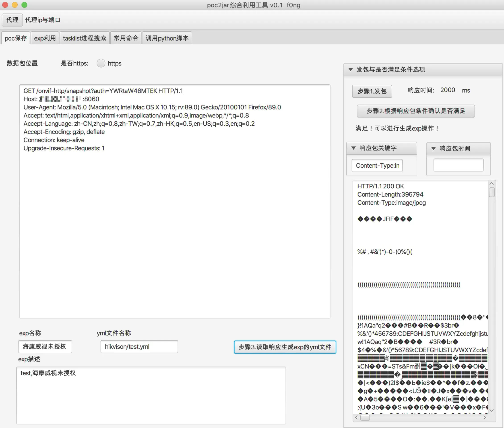The image size is (504, 428).
Task: Click the exp名称 text field
Action: (45, 346)
